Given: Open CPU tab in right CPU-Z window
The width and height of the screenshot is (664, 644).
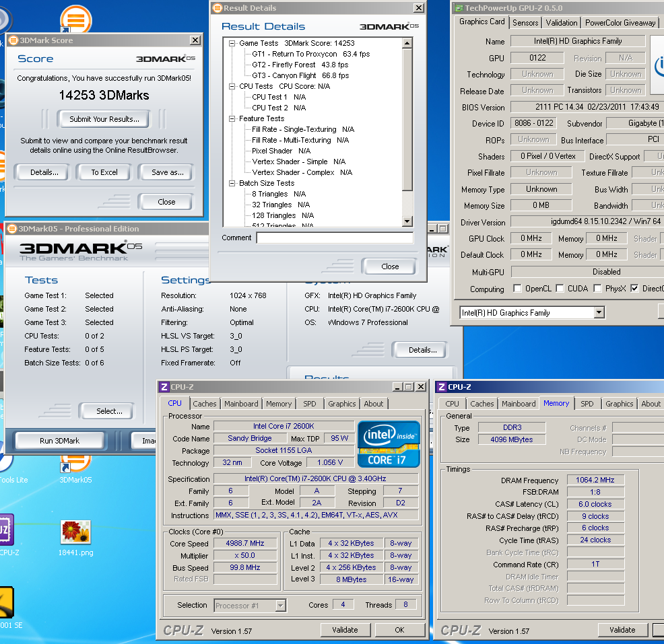Looking at the screenshot, I should [x=452, y=404].
